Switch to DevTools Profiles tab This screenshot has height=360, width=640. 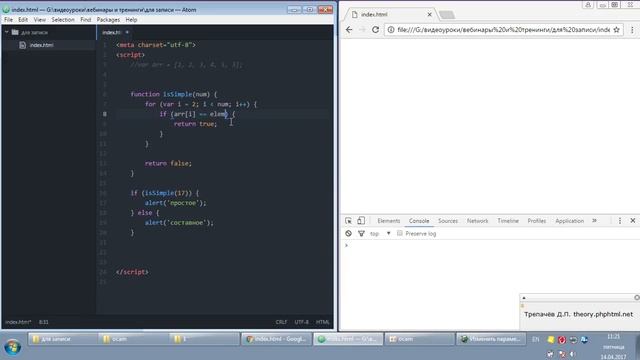point(537,221)
